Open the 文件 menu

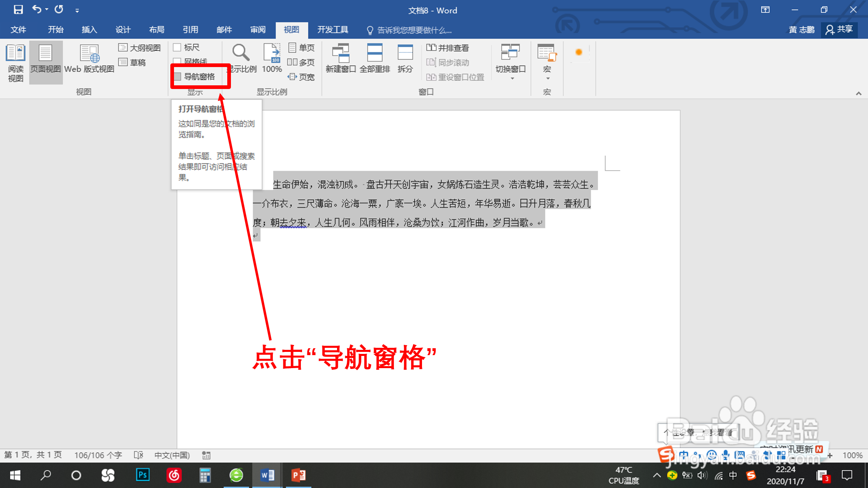click(x=18, y=30)
